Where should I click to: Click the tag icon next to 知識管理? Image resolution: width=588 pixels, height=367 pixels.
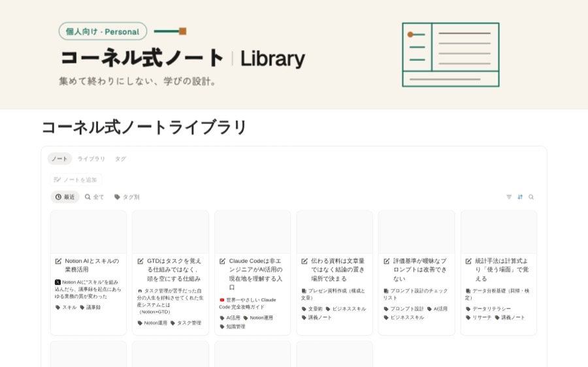tap(222, 327)
